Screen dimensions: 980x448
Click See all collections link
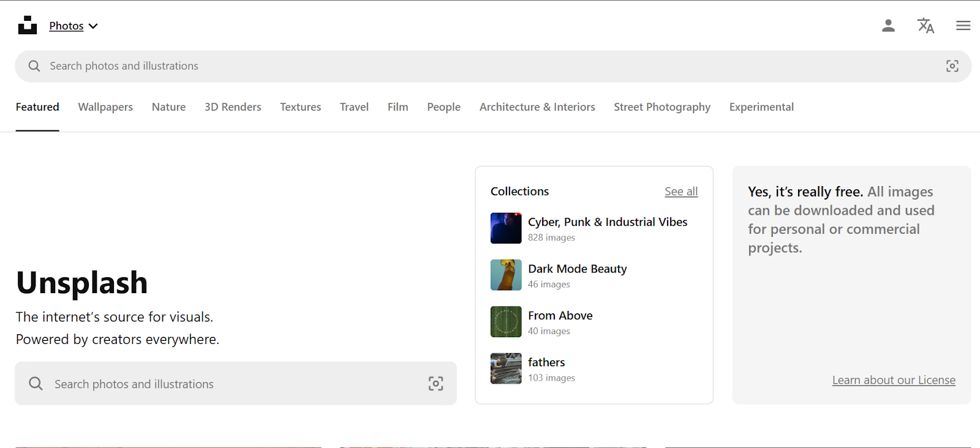click(x=681, y=192)
